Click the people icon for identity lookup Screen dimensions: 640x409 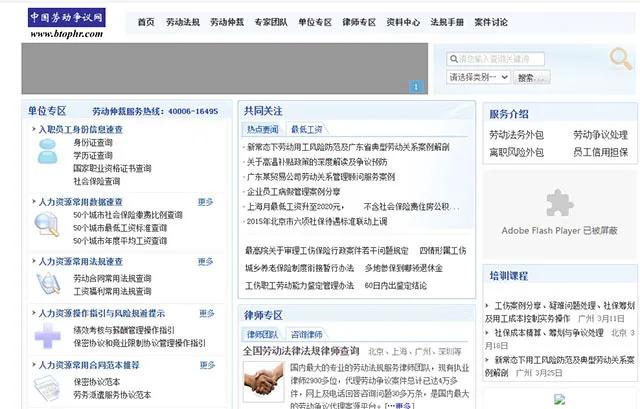point(48,151)
